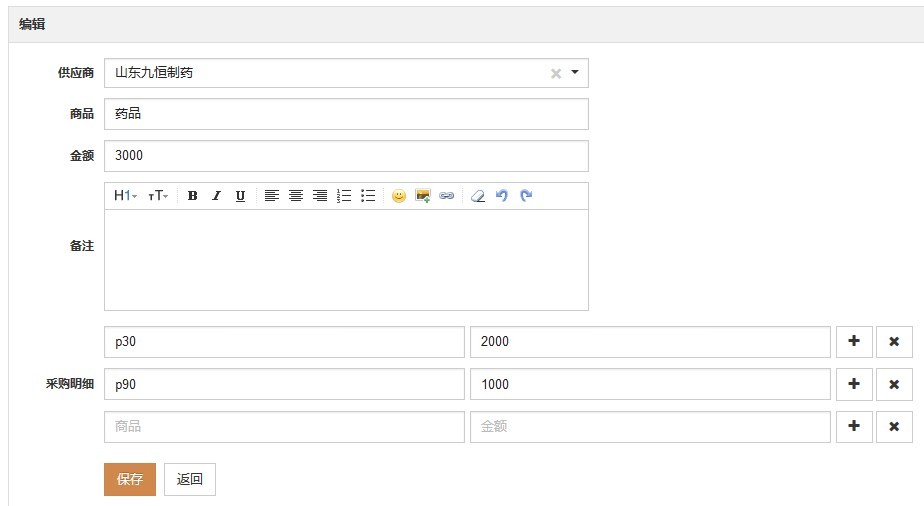Expand the 供应商 supplier dropdown arrow
This screenshot has width=924, height=506.
coord(575,73)
